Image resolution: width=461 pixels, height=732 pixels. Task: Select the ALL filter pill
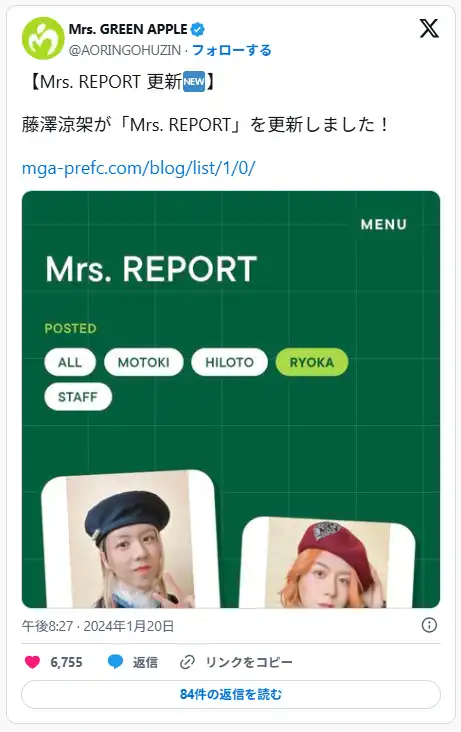pos(70,362)
